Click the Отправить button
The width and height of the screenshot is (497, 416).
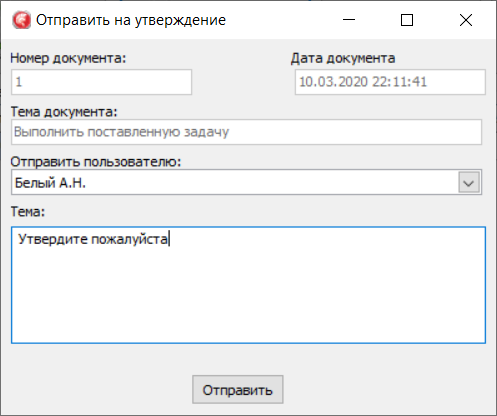[238, 390]
